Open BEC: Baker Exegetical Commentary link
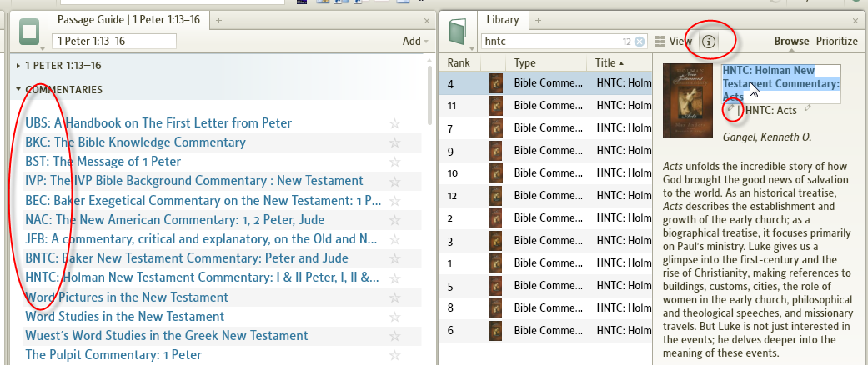This screenshot has height=365, width=868. pos(203,201)
